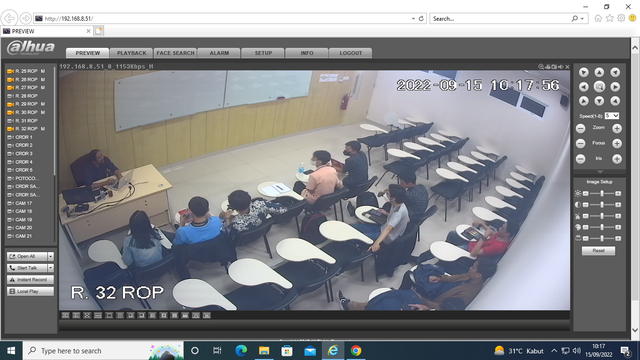The width and height of the screenshot is (640, 360).
Task: Switch to the PLAYBACK tab
Action: [x=131, y=53]
